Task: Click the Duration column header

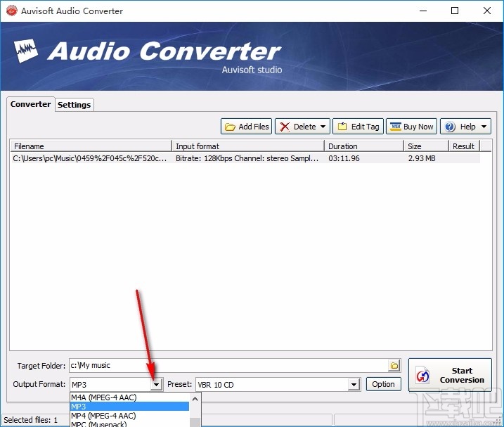Action: point(364,146)
